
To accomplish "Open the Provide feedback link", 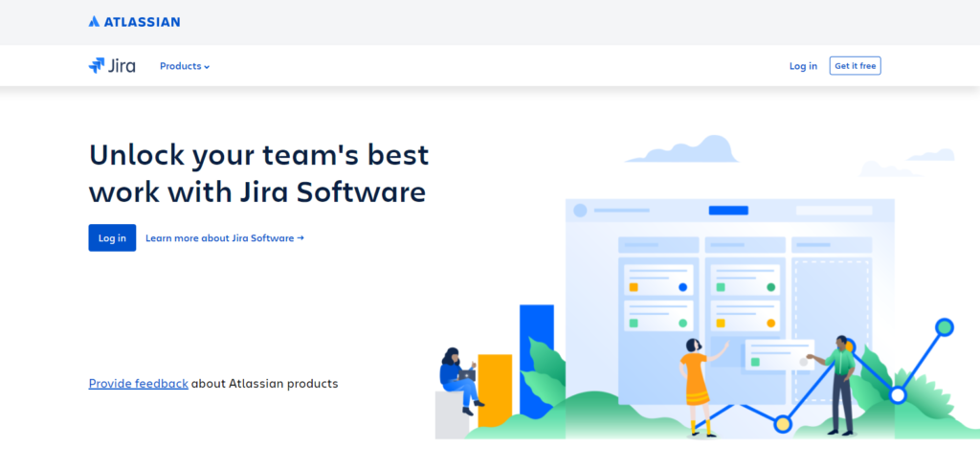I will pos(138,384).
